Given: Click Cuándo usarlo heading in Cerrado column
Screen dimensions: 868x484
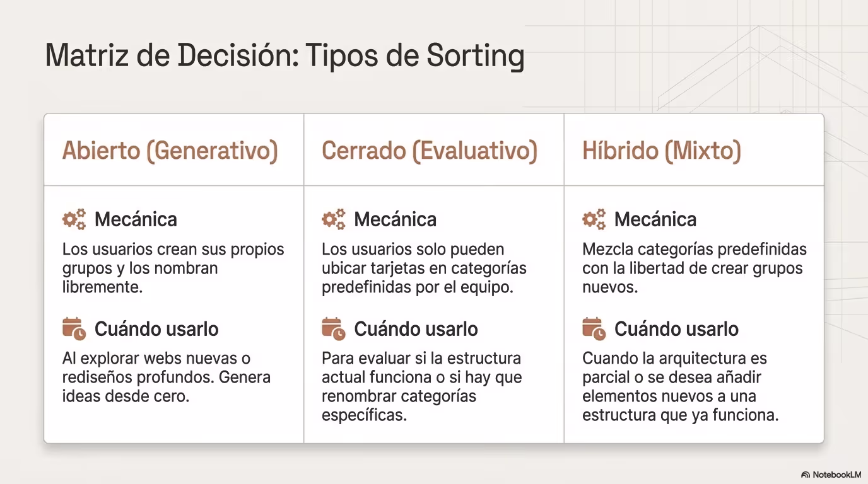Looking at the screenshot, I should point(416,329).
